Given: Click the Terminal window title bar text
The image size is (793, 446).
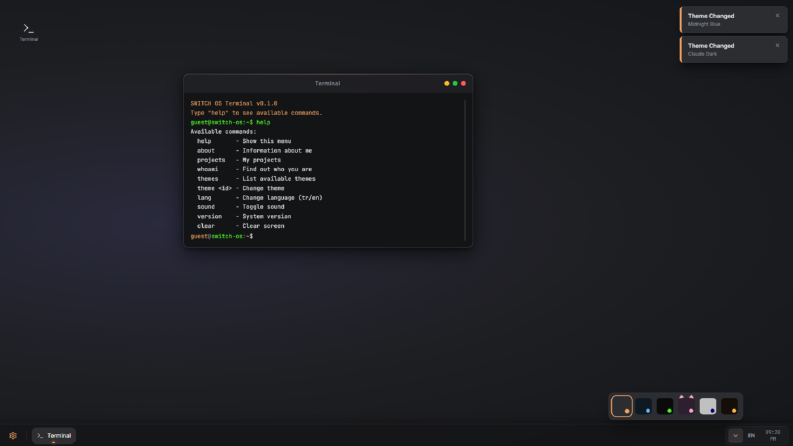Looking at the screenshot, I should pyautogui.click(x=327, y=83).
